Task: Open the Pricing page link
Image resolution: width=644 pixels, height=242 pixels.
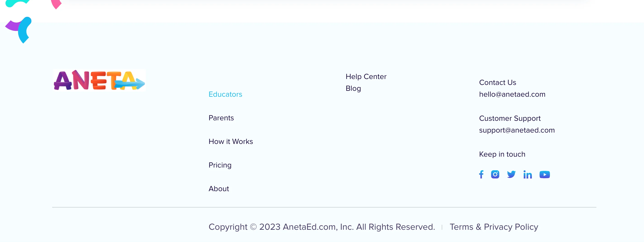Action: click(x=220, y=165)
